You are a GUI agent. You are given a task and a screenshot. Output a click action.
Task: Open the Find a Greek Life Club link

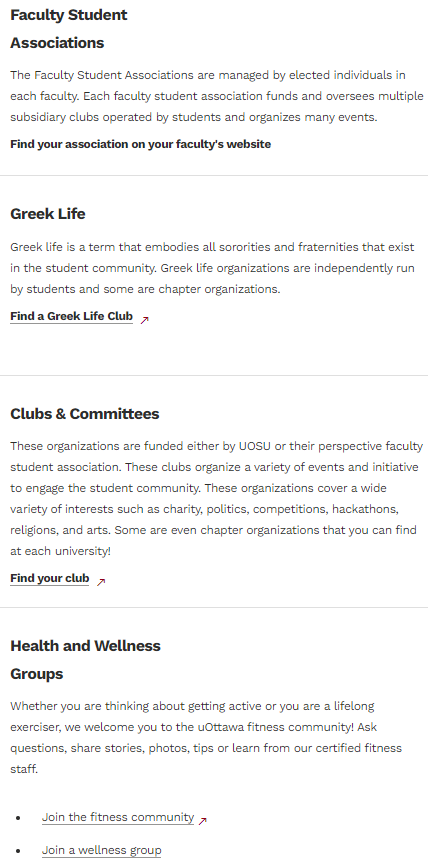[71, 317]
